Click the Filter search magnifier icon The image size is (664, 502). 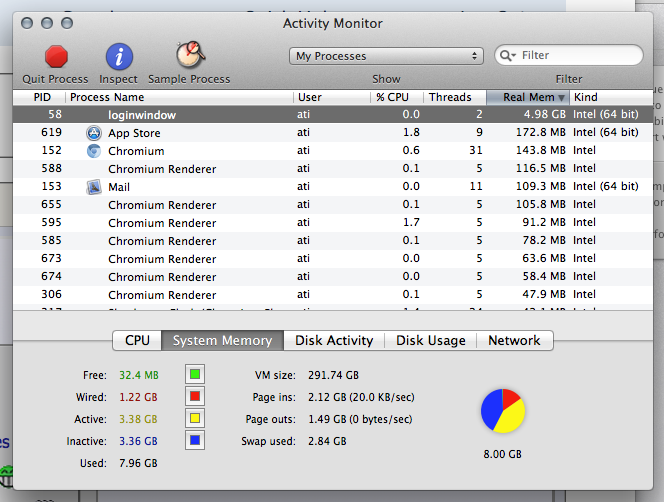[507, 55]
